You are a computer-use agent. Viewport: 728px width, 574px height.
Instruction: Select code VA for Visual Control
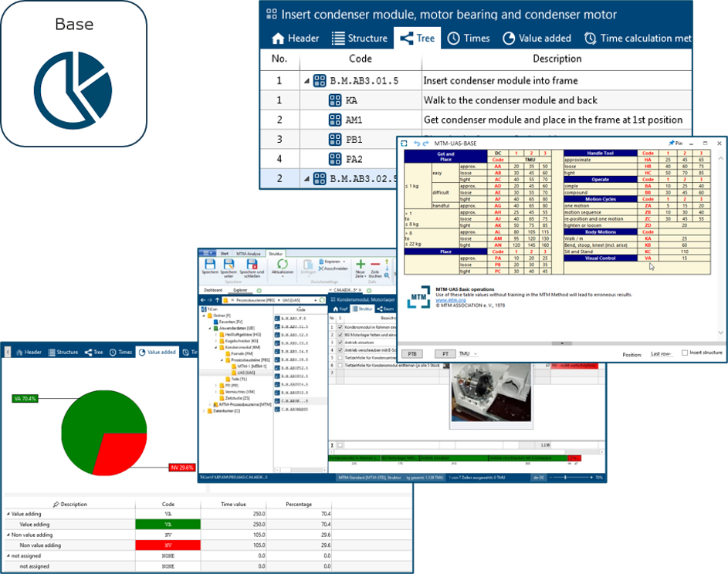(648, 258)
